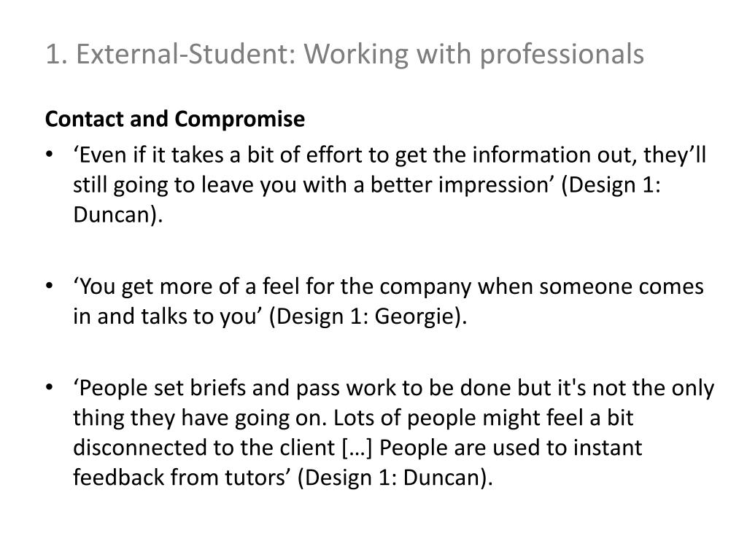The image size is (747, 560).
Task: Click the number '1.' in the title
Action: tap(58, 54)
